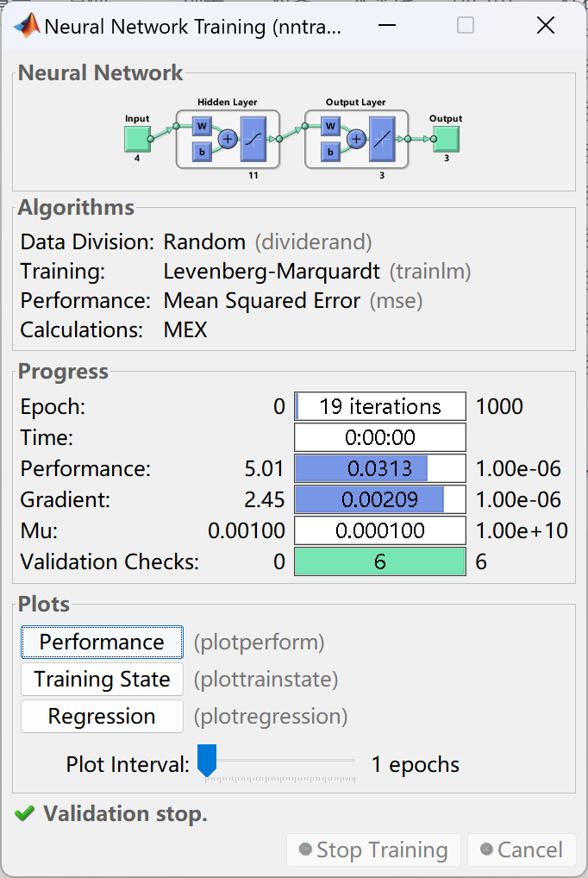
Task: Click the 'MEX' calculations value
Action: pyautogui.click(x=185, y=329)
